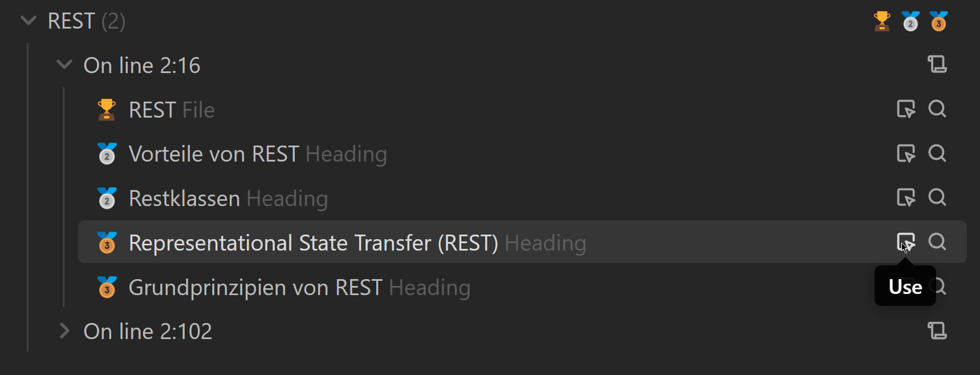Image resolution: width=980 pixels, height=375 pixels.
Task: Toggle the bronze medal filter in REST header
Action: click(x=938, y=22)
